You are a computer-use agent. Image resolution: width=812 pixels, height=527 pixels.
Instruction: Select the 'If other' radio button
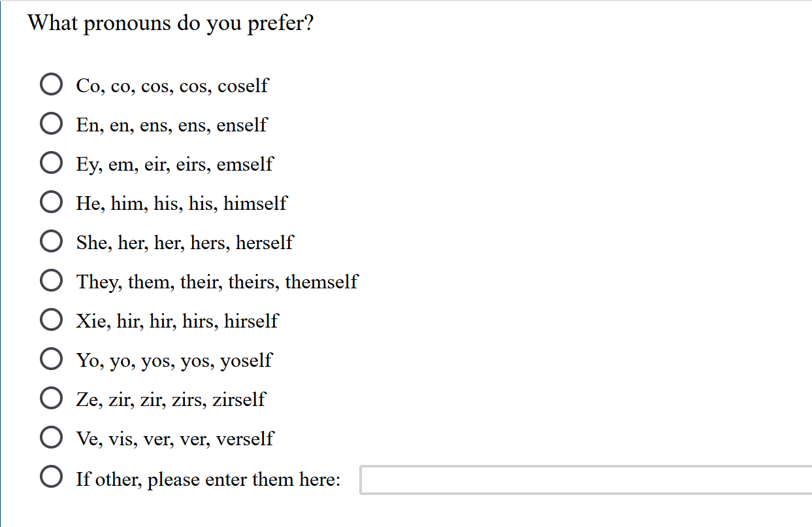pos(51,478)
